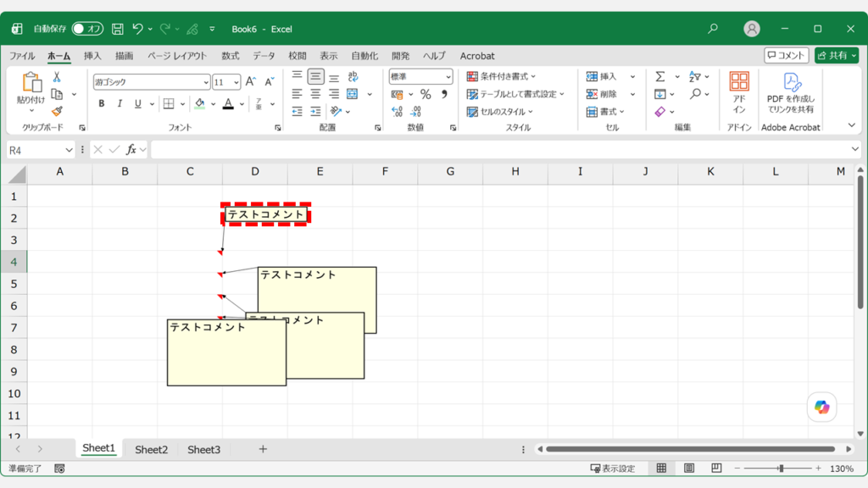
Task: Expand the formula bar chevron
Action: [855, 149]
